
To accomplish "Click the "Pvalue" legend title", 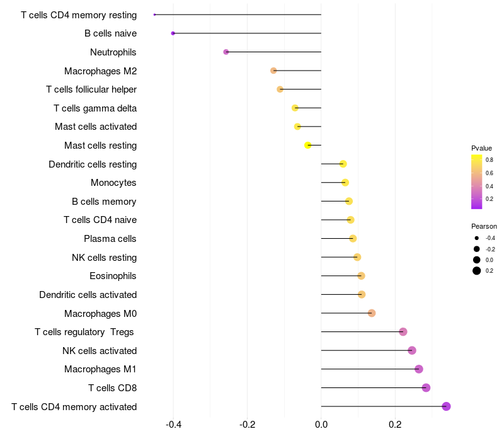I will coord(481,148).
